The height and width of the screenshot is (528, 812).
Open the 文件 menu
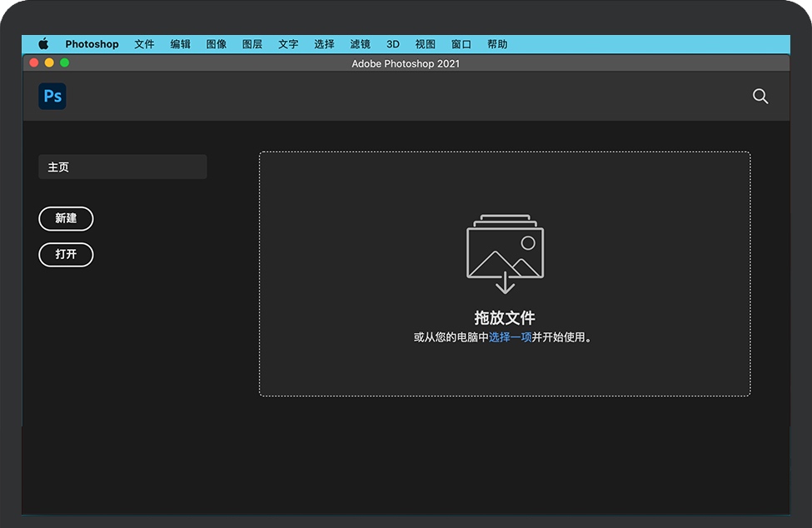(144, 44)
